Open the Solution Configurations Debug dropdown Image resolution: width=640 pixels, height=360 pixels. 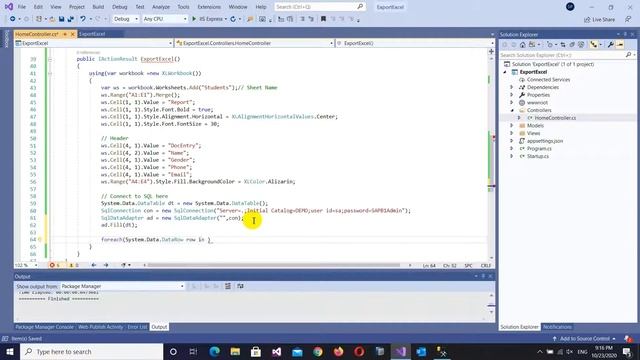coord(125,19)
